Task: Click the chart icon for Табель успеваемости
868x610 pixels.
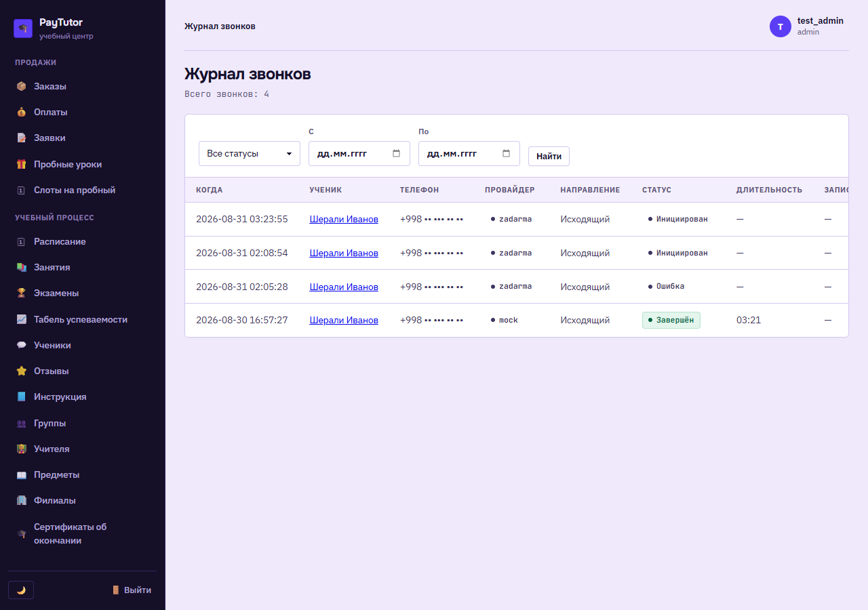Action: click(21, 319)
